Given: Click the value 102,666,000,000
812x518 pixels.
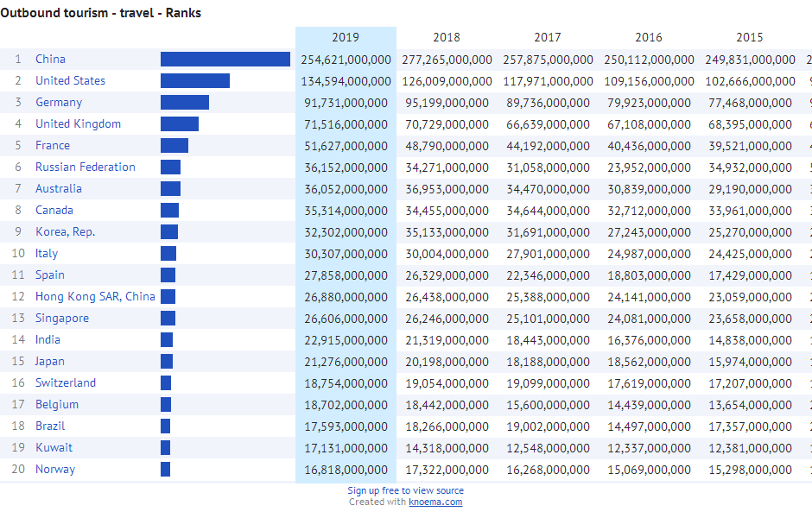Looking at the screenshot, I should point(750,82).
